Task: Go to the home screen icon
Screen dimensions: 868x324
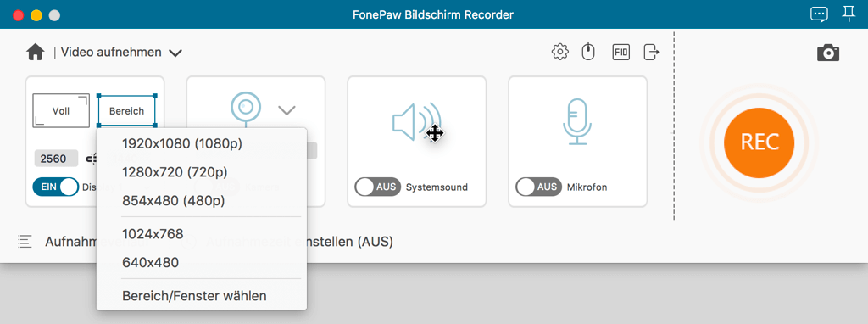Action: tap(36, 53)
